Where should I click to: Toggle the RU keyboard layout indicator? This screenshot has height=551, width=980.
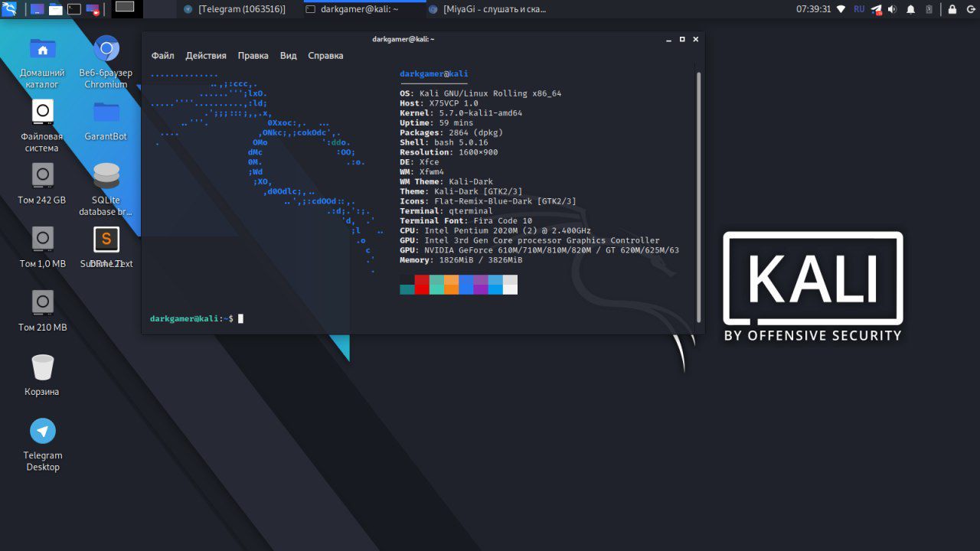[859, 9]
